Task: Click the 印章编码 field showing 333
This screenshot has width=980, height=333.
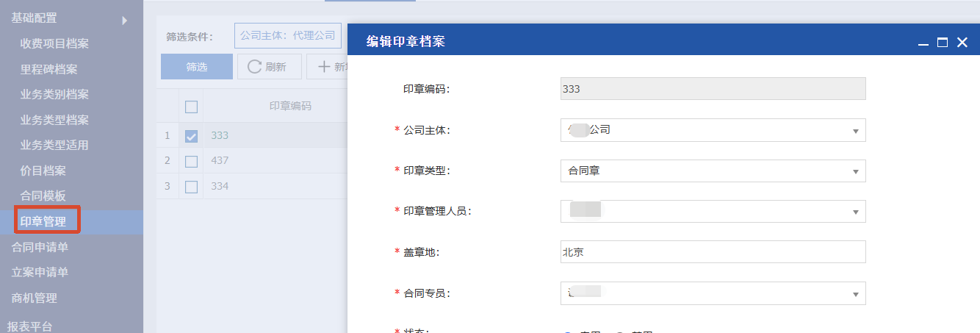Action: pos(713,89)
